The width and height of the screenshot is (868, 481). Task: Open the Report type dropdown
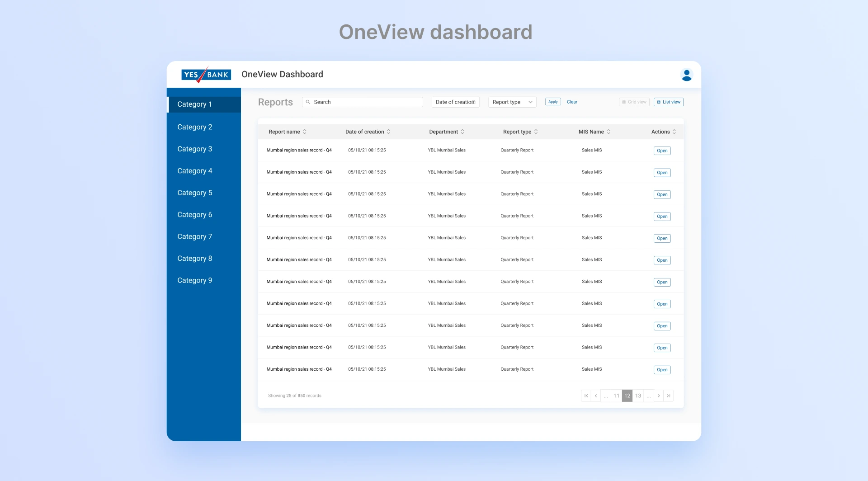[512, 102]
